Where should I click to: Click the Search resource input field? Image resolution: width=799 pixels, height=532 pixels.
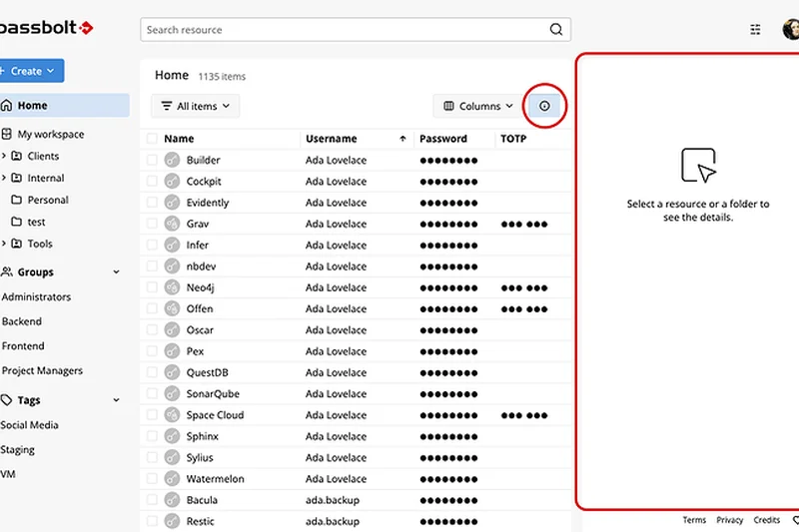[x=356, y=30]
